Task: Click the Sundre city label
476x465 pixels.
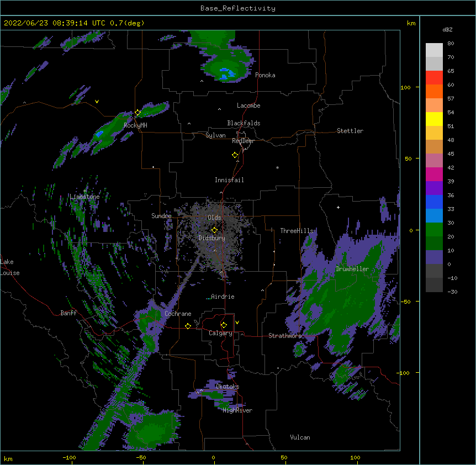Action: pos(161,216)
